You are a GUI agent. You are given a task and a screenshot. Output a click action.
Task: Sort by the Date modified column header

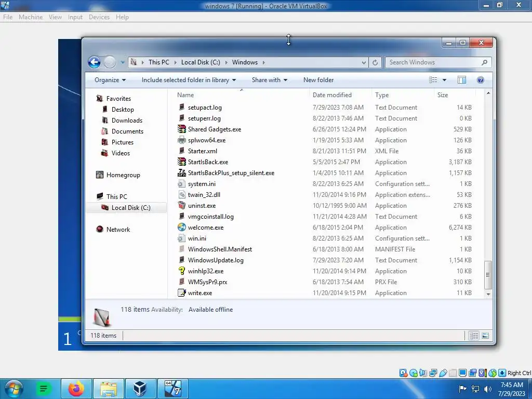click(332, 95)
